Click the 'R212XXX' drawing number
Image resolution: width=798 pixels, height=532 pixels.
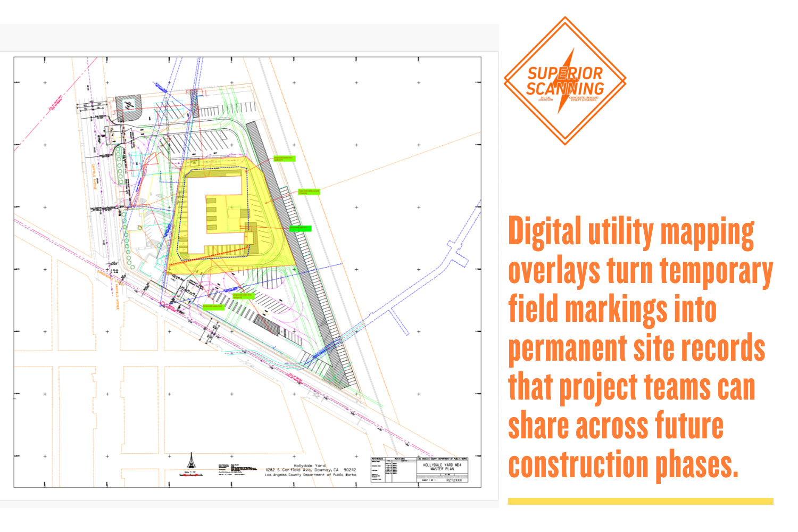click(454, 480)
